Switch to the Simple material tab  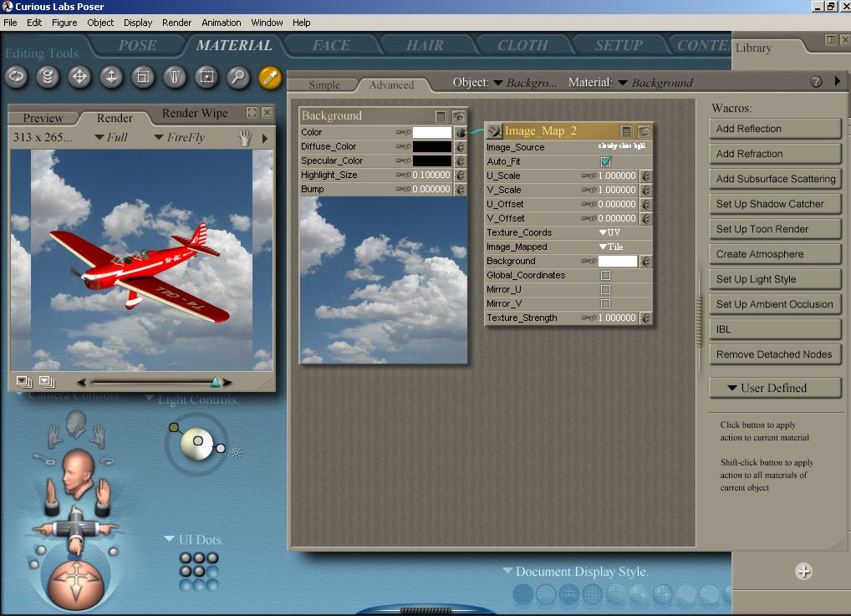coord(324,84)
